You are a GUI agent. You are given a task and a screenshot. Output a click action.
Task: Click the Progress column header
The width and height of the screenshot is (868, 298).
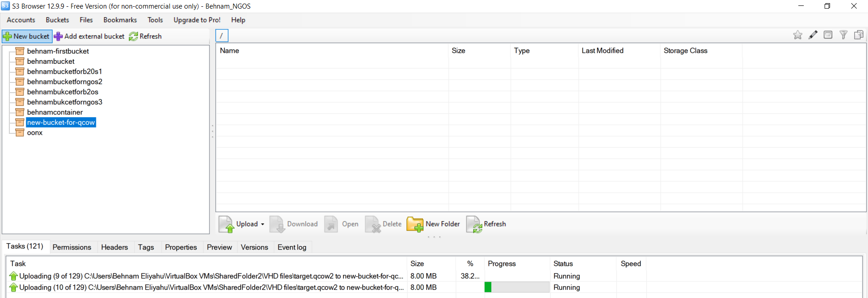(x=517, y=264)
